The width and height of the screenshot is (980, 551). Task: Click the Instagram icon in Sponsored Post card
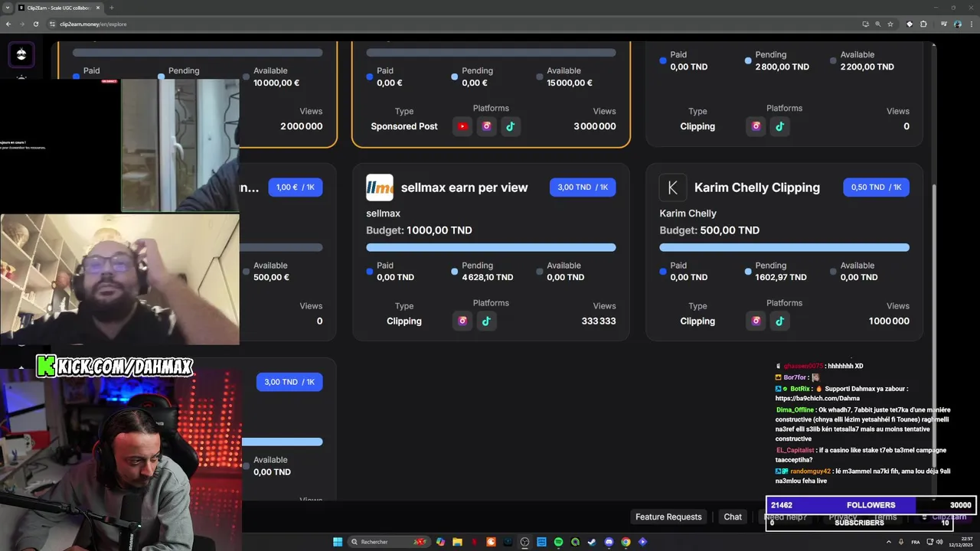[x=486, y=126]
